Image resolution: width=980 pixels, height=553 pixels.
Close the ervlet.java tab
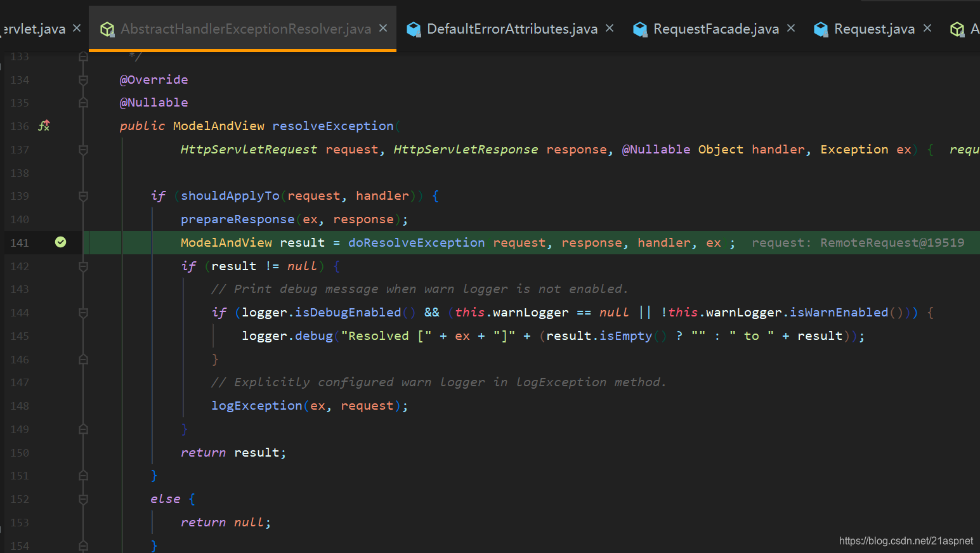77,29
